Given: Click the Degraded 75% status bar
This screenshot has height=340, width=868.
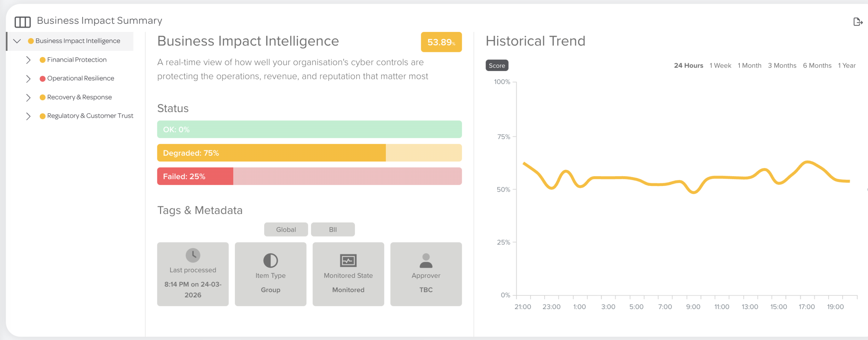Looking at the screenshot, I should [309, 153].
